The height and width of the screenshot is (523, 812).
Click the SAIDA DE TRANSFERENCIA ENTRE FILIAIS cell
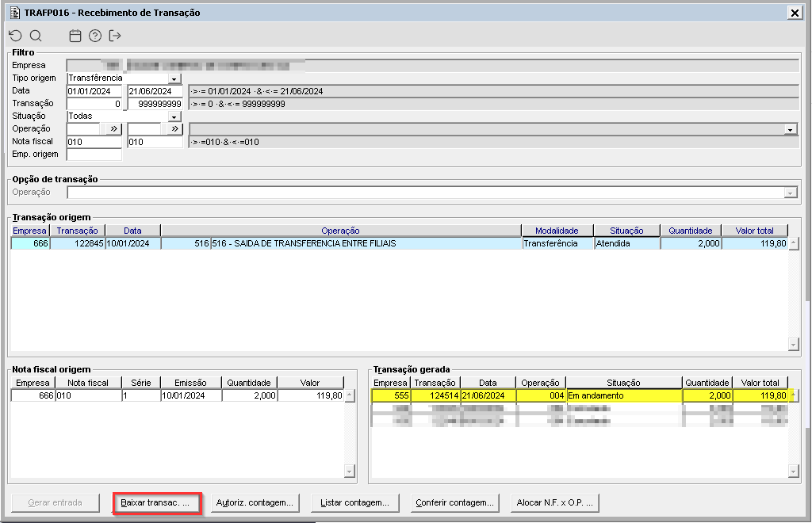click(x=366, y=243)
